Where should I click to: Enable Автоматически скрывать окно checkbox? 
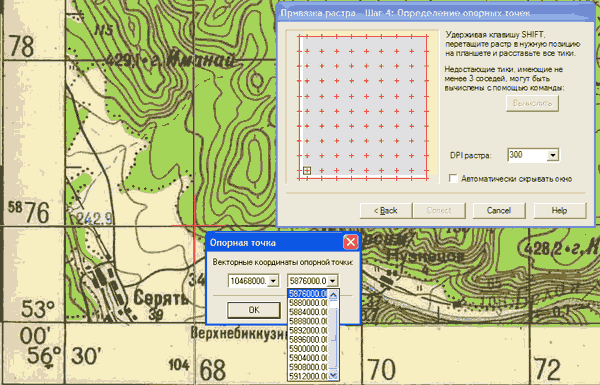click(453, 179)
